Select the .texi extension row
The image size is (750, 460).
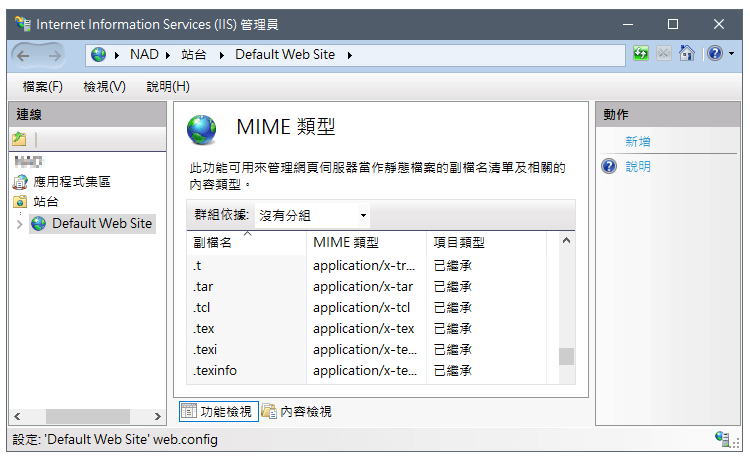[366, 350]
